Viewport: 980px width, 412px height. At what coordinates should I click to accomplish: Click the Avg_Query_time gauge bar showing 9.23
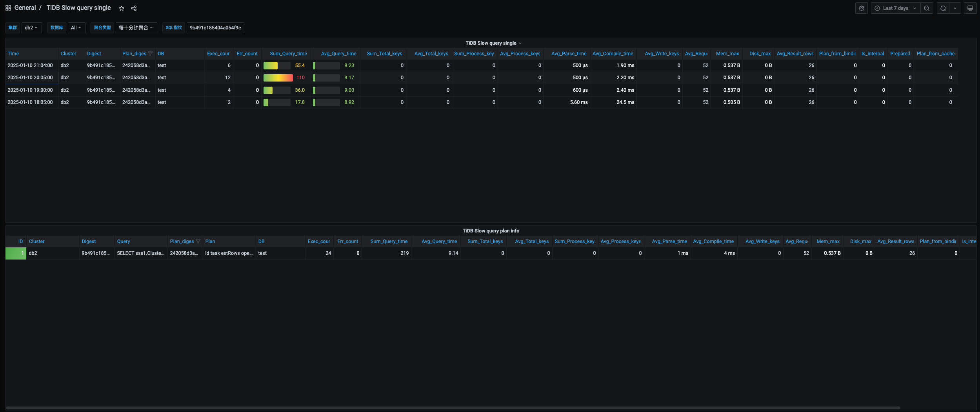coord(326,65)
